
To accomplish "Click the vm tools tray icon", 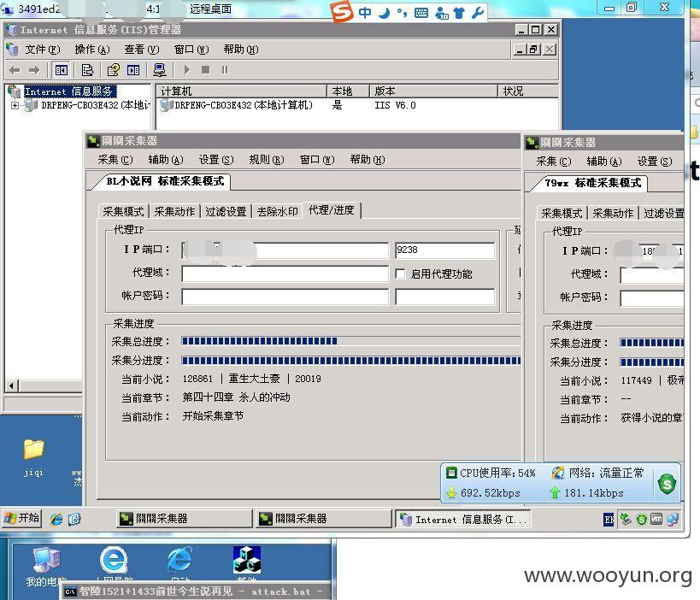I will [x=656, y=520].
